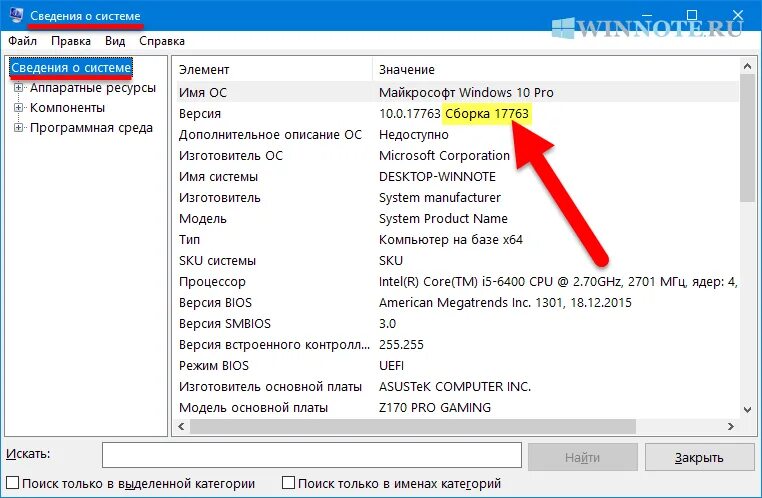Click the UEFI value

pos(392,365)
